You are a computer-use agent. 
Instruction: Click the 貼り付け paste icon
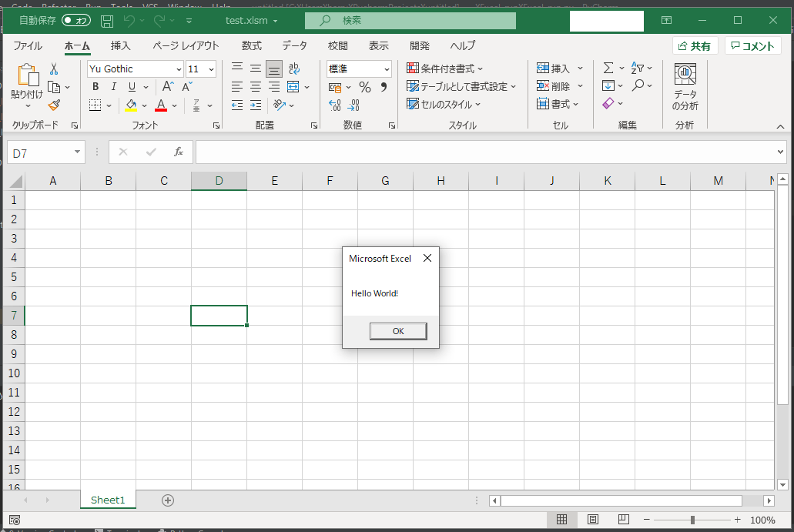pos(28,75)
